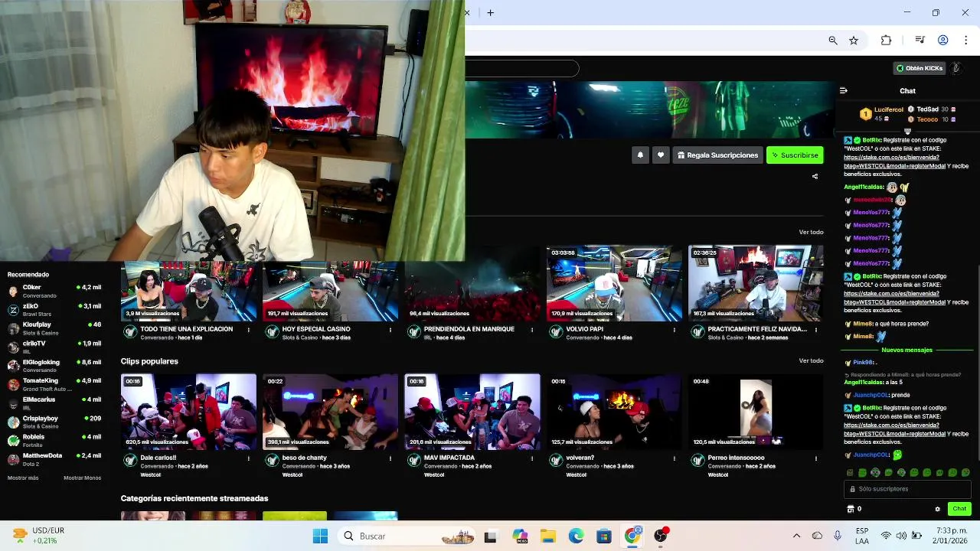The height and width of the screenshot is (551, 980).
Task: Click Mostrar Menos in recommended list
Action: pyautogui.click(x=82, y=478)
